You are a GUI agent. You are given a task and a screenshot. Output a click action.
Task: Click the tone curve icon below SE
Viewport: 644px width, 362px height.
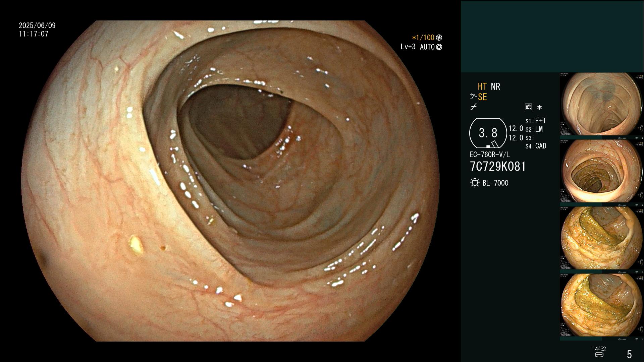coord(474,107)
